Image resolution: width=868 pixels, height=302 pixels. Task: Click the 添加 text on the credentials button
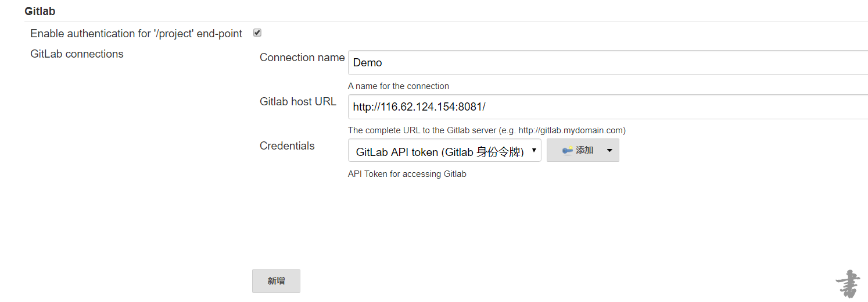tap(584, 150)
